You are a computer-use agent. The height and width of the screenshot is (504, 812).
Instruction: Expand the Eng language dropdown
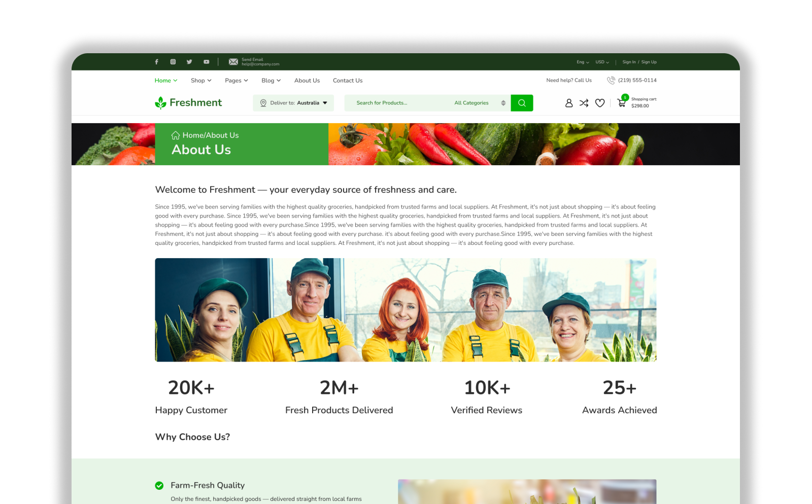point(583,62)
